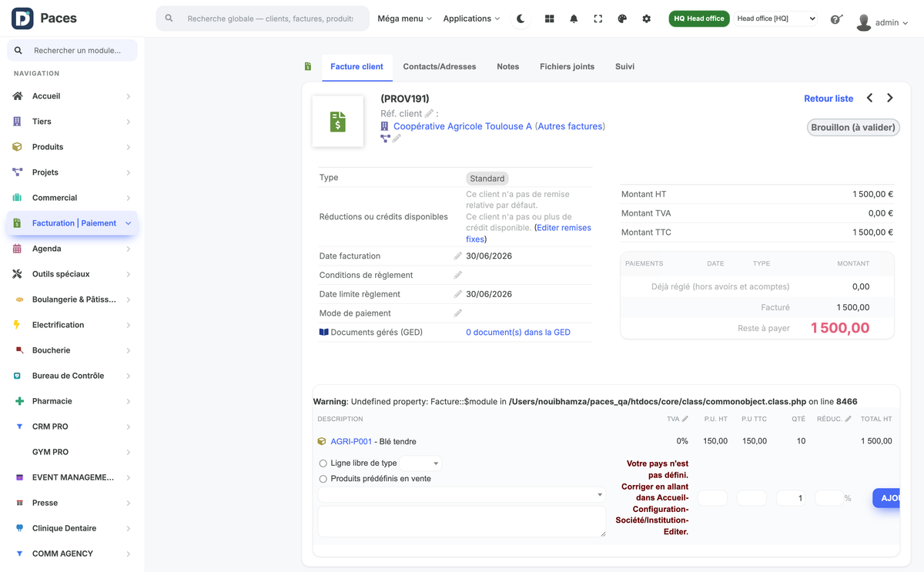This screenshot has width=924, height=572.
Task: Click the Agenda calendar icon
Action: (x=18, y=249)
